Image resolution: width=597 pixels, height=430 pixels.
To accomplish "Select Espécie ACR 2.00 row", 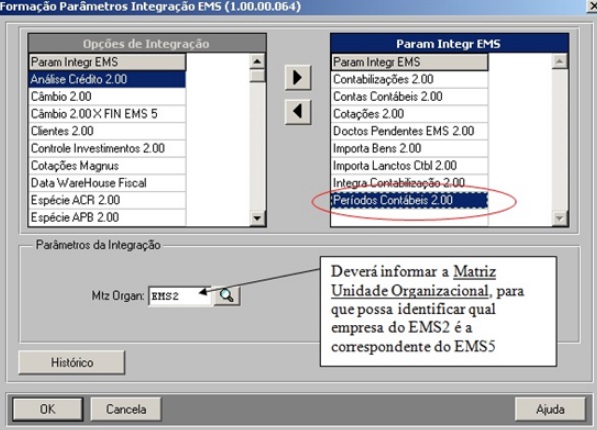I will coord(107,200).
